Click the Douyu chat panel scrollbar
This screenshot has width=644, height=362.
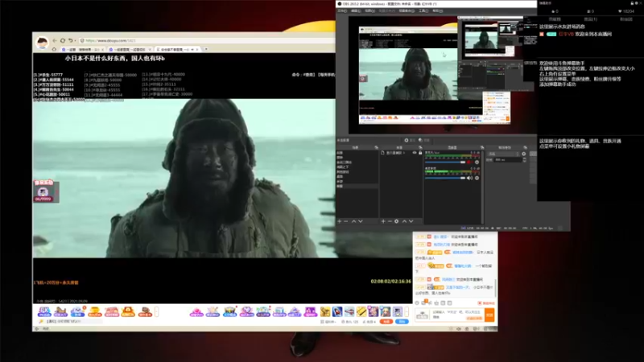point(495,288)
